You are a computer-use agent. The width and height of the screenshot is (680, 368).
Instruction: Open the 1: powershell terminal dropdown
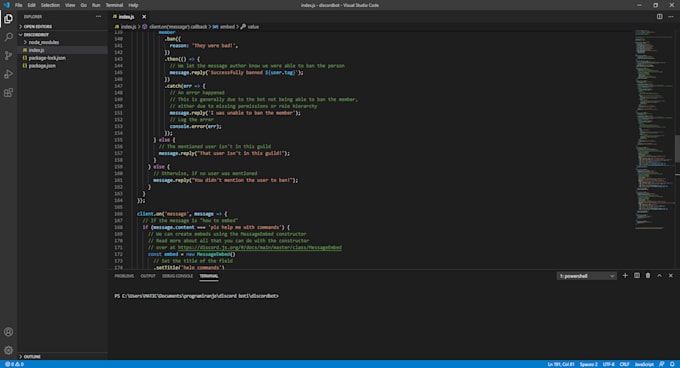pos(586,276)
